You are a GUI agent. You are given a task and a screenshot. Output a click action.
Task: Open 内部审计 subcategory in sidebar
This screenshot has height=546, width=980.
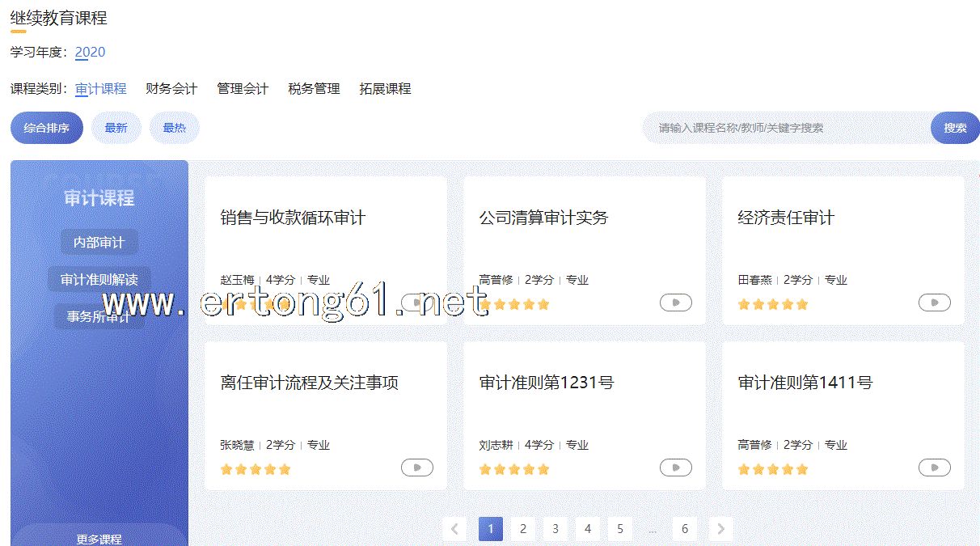pos(99,242)
